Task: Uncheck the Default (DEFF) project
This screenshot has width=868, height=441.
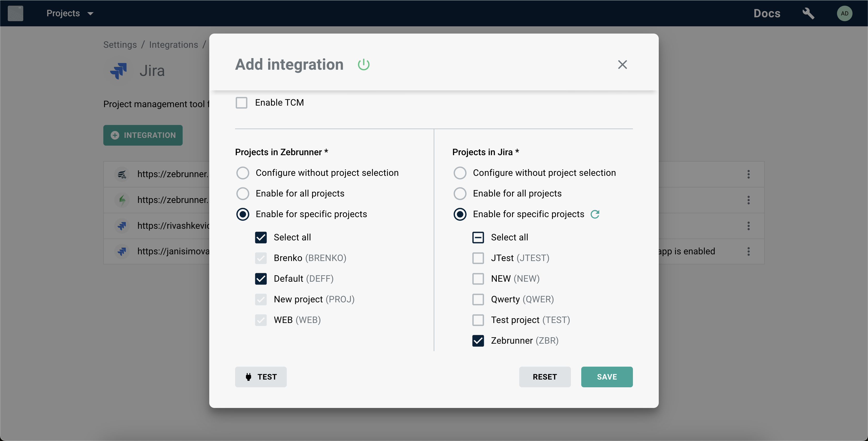Action: click(261, 279)
